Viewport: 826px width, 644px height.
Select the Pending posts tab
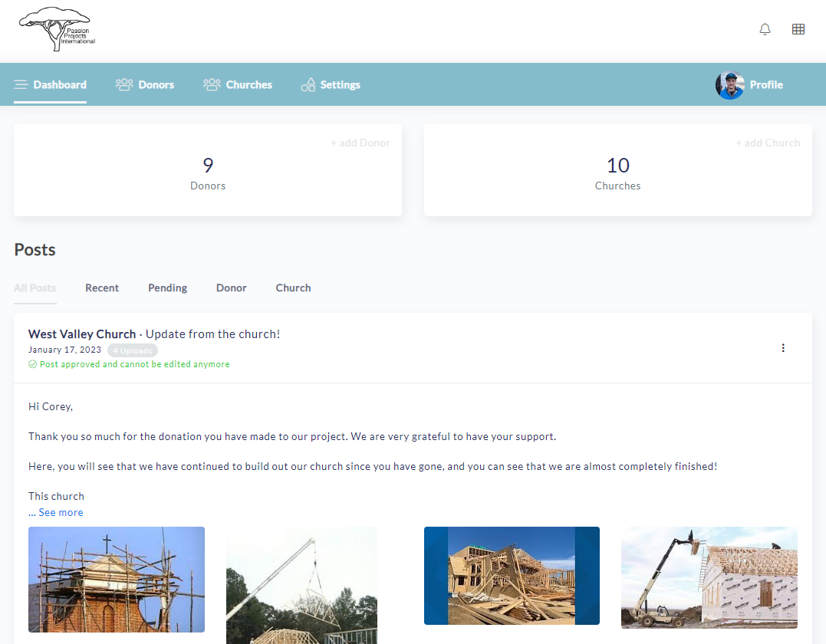[167, 287]
